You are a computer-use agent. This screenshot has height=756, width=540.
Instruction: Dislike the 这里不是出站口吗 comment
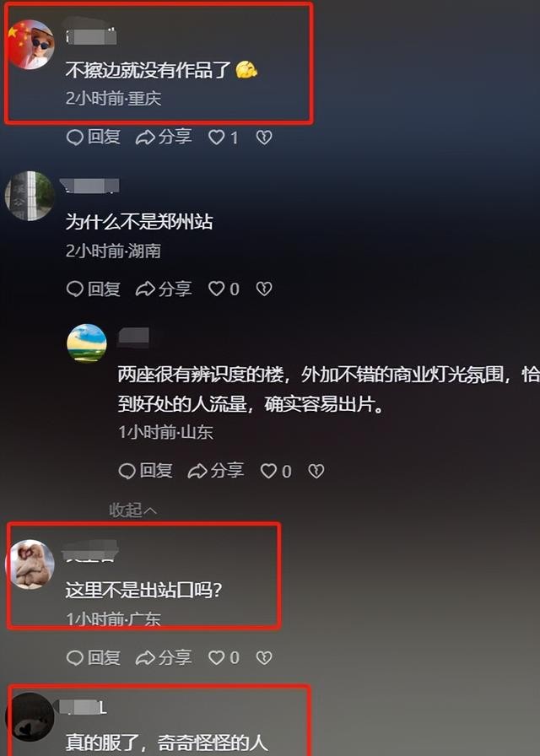pyautogui.click(x=264, y=657)
